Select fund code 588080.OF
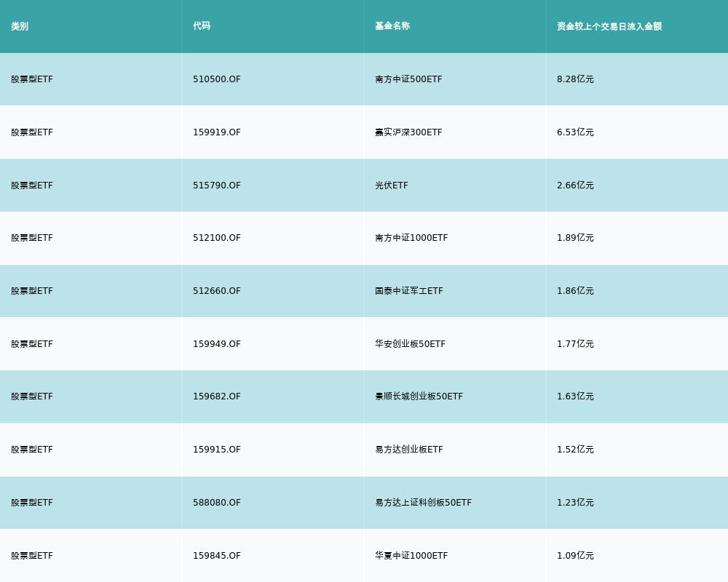The width and height of the screenshot is (728, 582). 217,503
